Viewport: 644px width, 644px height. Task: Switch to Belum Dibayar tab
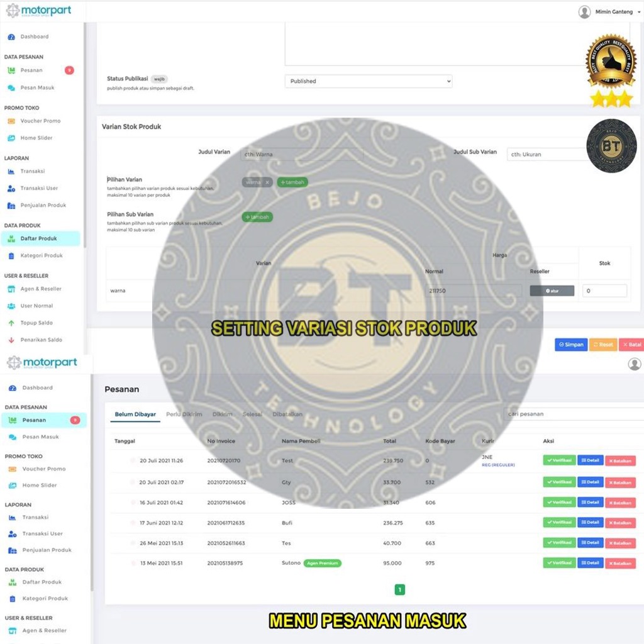click(x=135, y=414)
